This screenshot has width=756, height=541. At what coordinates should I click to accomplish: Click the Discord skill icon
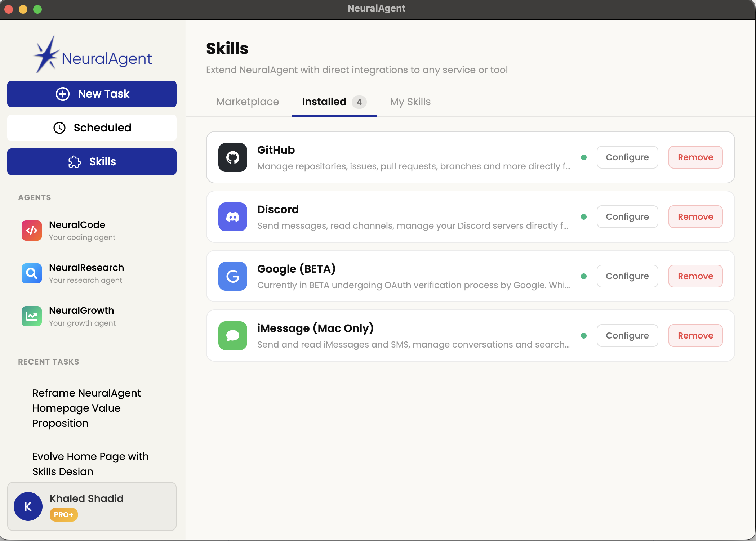[232, 217]
